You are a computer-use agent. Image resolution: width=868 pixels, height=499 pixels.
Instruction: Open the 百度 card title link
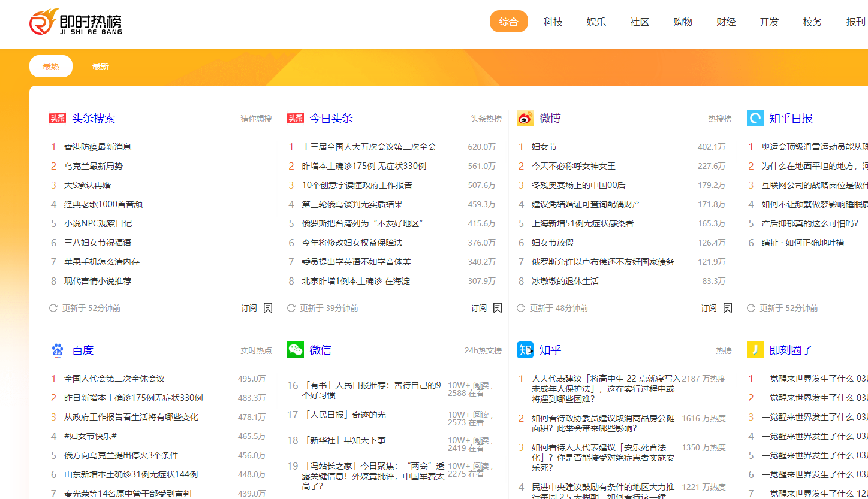tap(83, 350)
